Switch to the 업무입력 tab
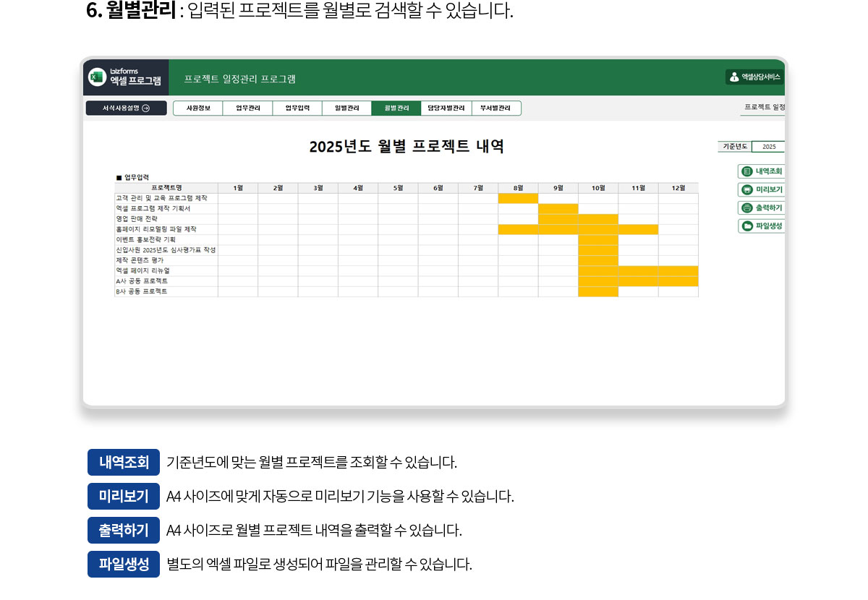The width and height of the screenshot is (868, 600). coord(297,108)
